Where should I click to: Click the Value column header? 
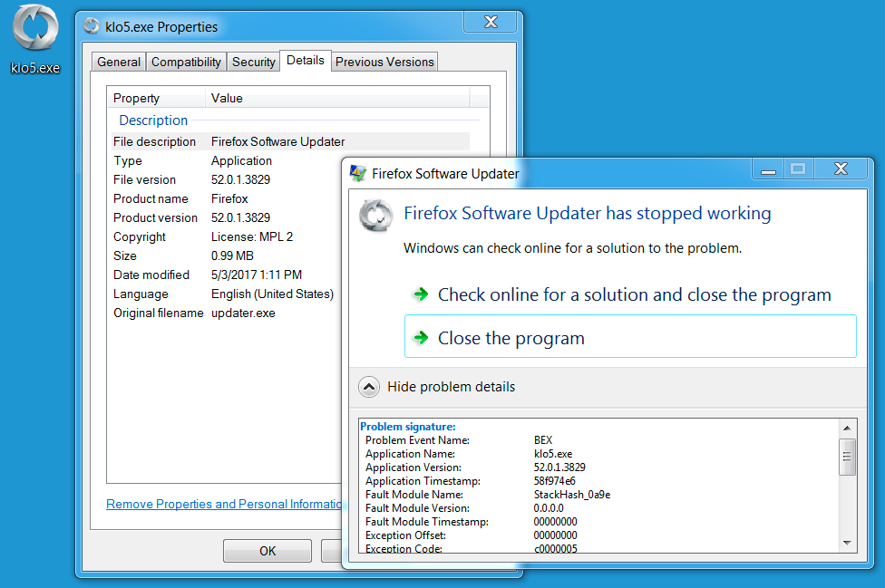(337, 98)
